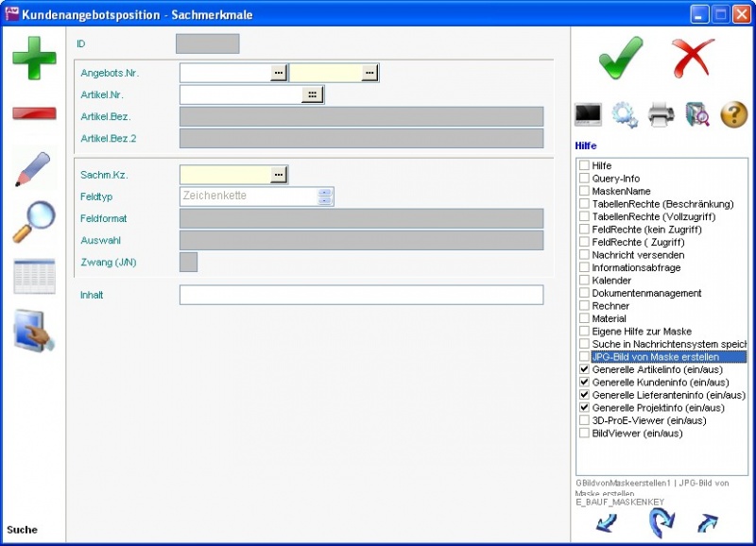Enable the Kalender checkbox

point(584,281)
